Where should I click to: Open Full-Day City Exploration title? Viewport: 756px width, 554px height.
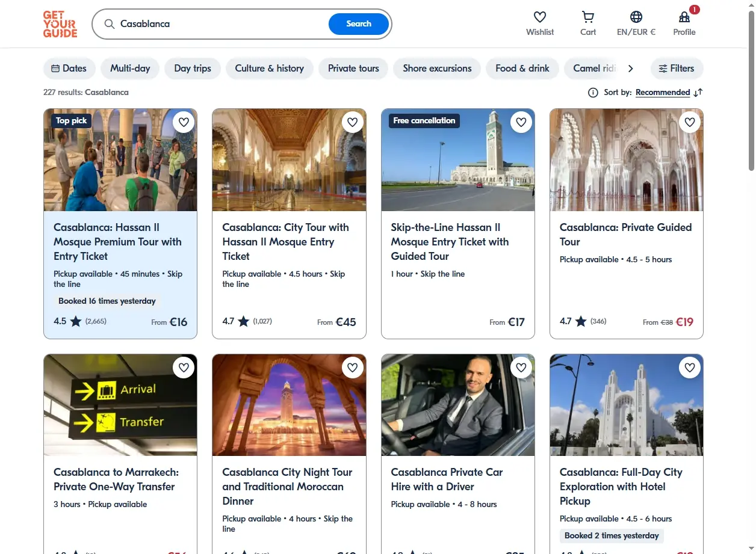(x=621, y=487)
